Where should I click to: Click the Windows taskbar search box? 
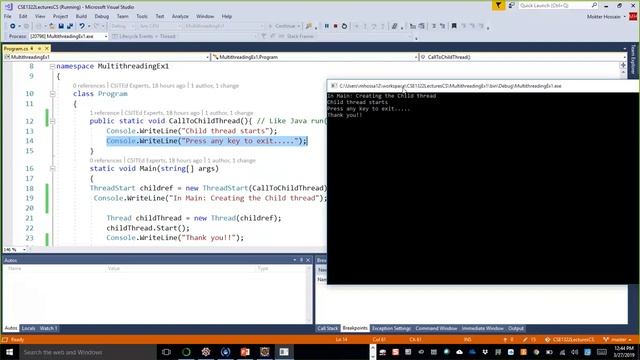88,352
